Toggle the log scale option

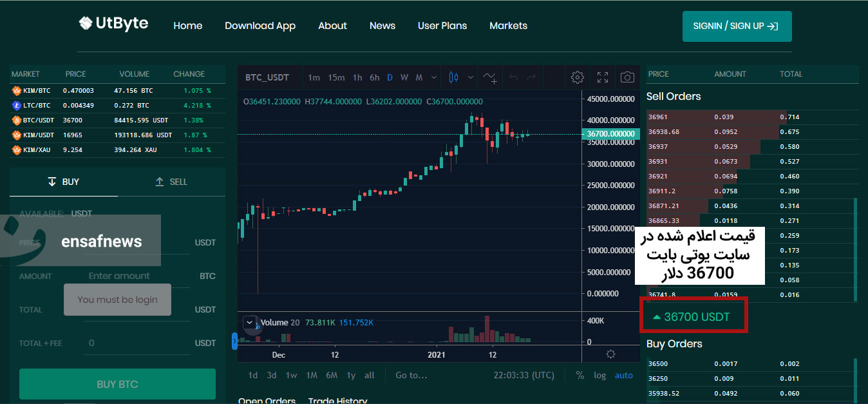[x=599, y=375]
